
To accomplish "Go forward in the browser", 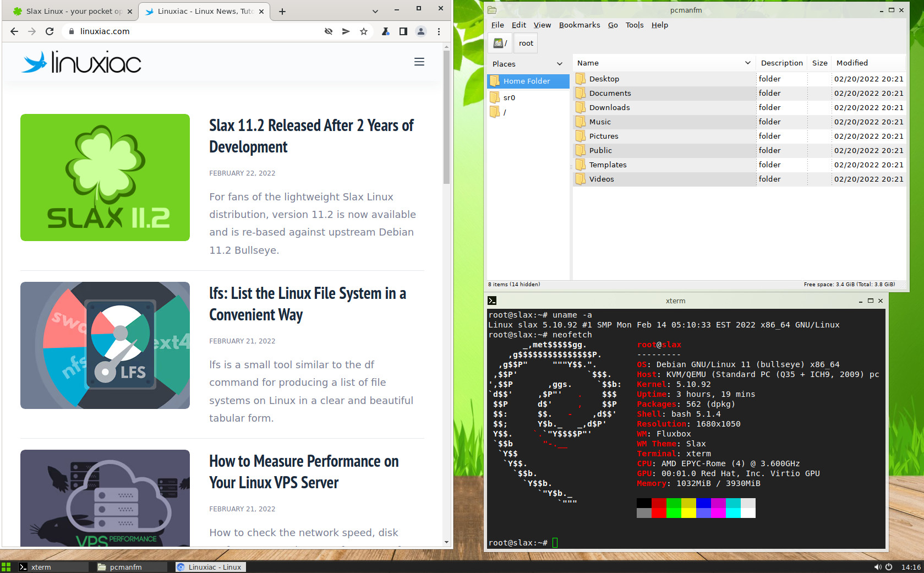I will pyautogui.click(x=32, y=31).
